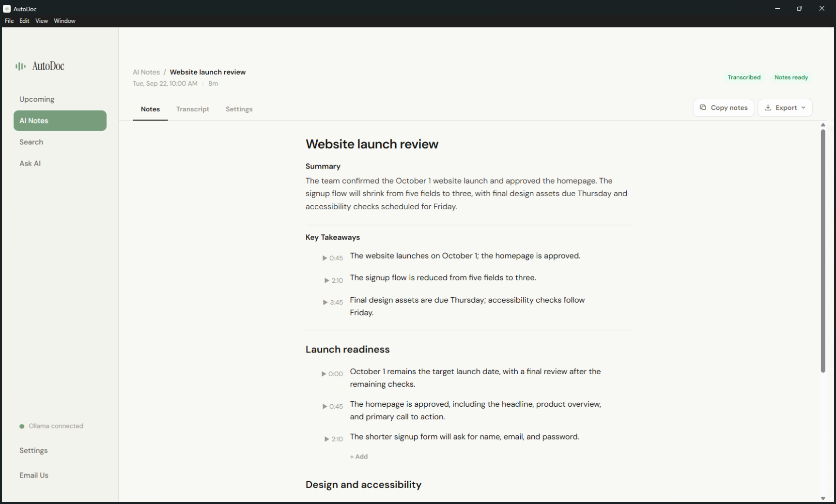
Task: Open Ask AI in the sidebar
Action: click(30, 163)
